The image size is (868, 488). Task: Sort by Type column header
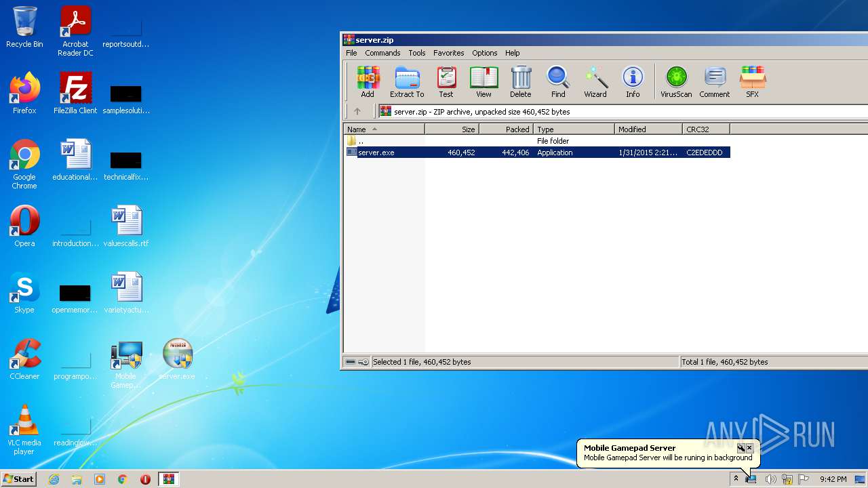[574, 129]
